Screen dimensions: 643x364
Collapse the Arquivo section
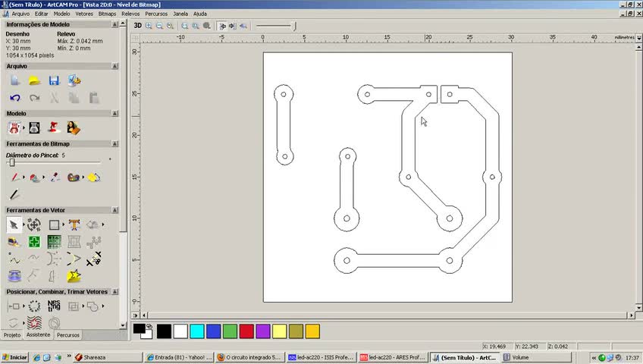[x=114, y=66]
